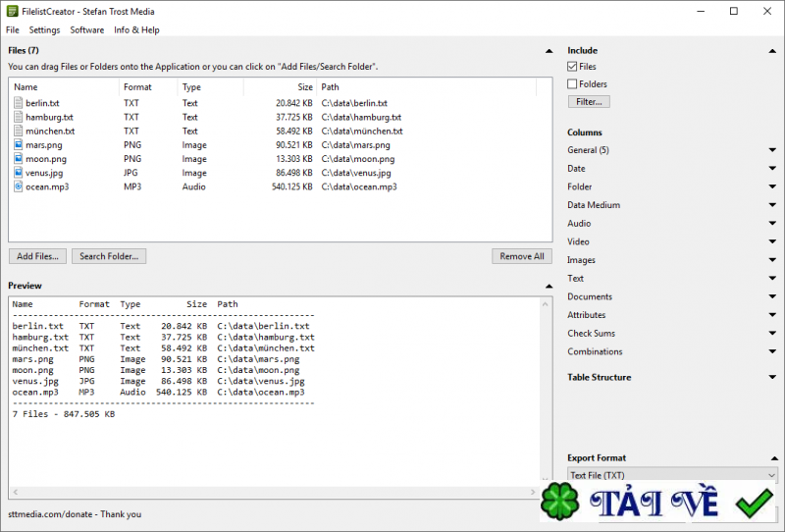This screenshot has width=785, height=532.
Task: Expand the Check Sums columns group
Action: [772, 333]
